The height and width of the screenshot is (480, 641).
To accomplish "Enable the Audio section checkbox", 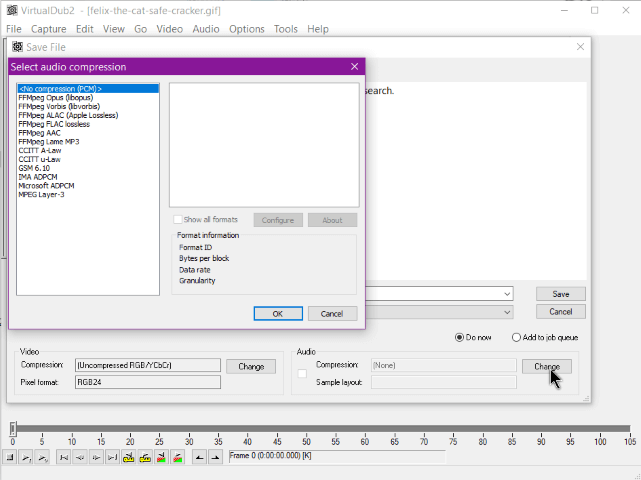I will (x=302, y=373).
